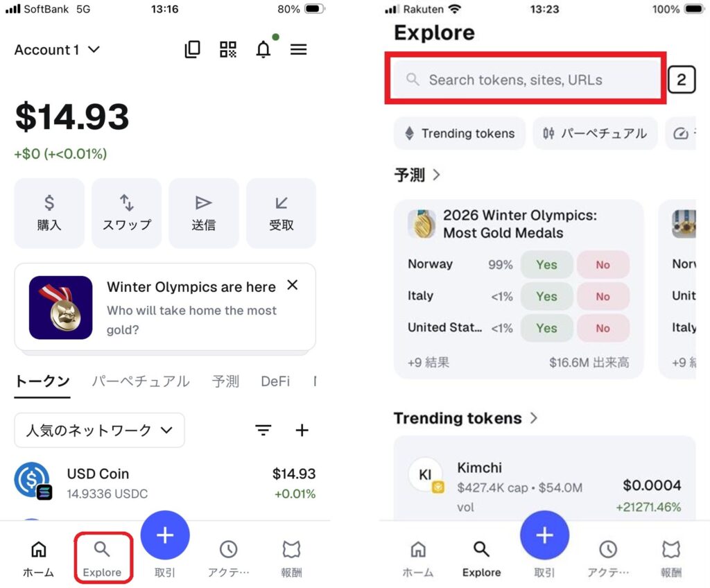Dismiss the Winter Olympics banner
Screen dimensions: 710x588
293,285
